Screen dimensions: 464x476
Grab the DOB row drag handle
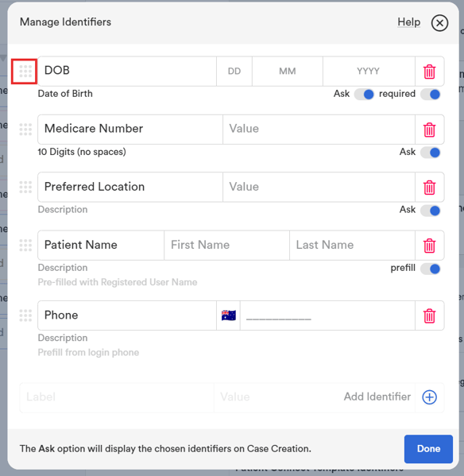coord(25,72)
